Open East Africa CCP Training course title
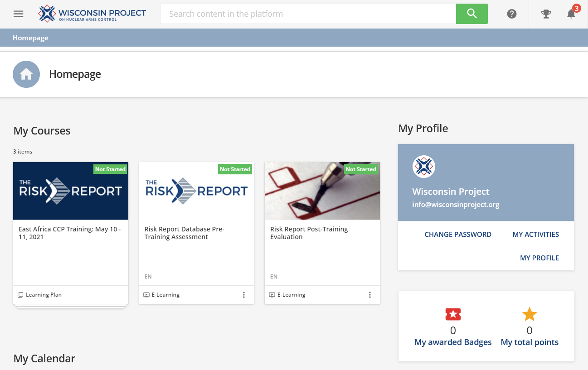Screen dimensions: 588x370 click(70, 233)
